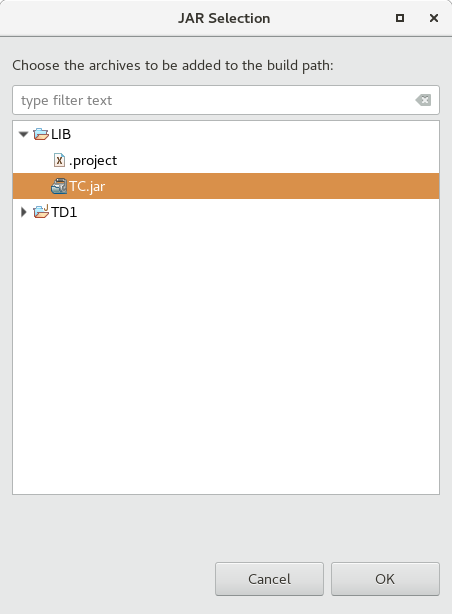The height and width of the screenshot is (614, 452).
Task: Close the JAR Selection dialog
Action: 434,18
